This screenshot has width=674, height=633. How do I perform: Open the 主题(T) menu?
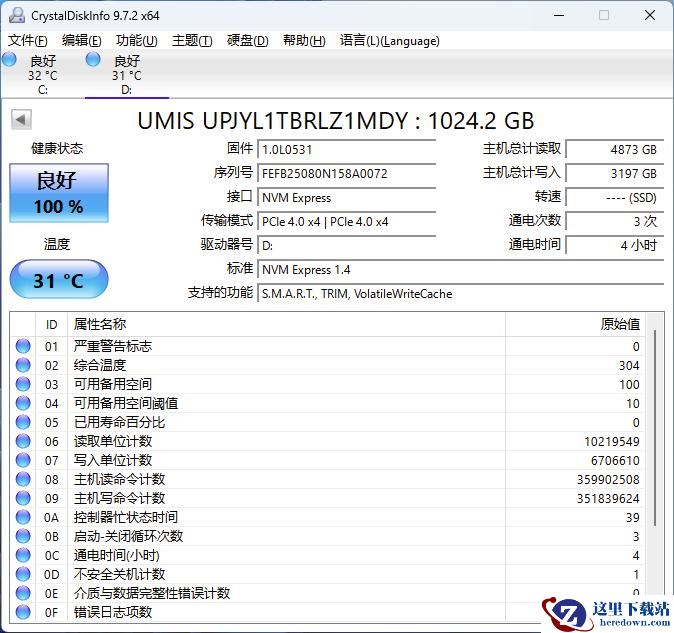click(191, 41)
